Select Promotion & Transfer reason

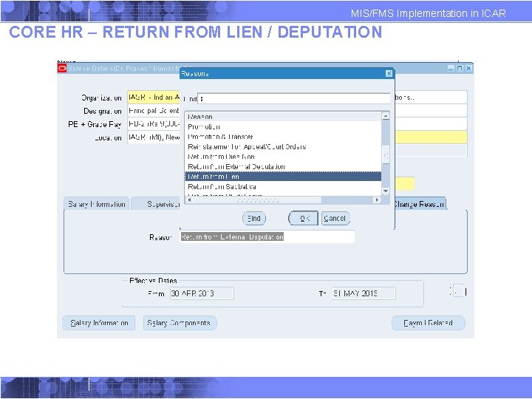coord(283,137)
